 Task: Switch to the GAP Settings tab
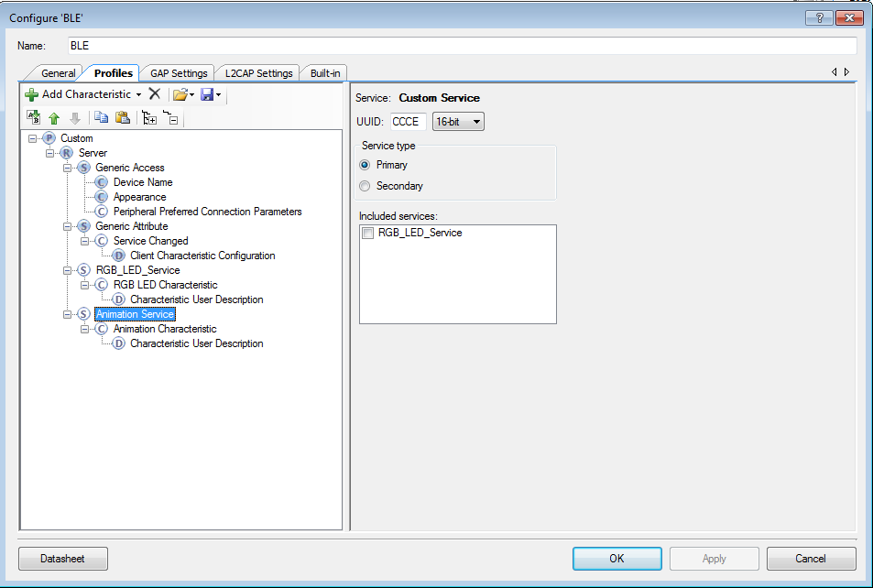179,73
